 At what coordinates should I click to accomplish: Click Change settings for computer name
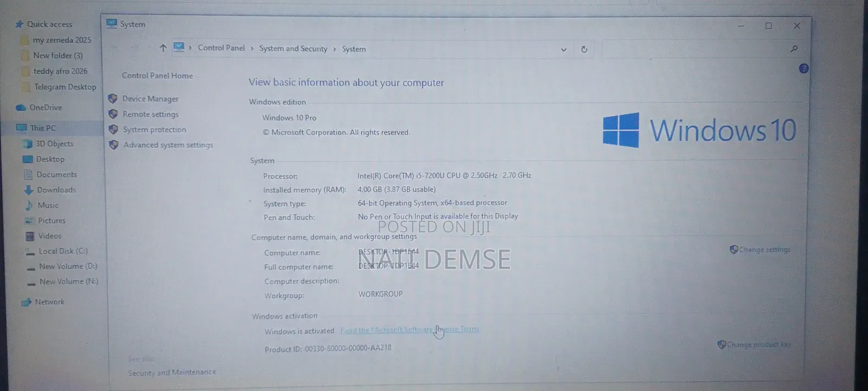pos(764,250)
